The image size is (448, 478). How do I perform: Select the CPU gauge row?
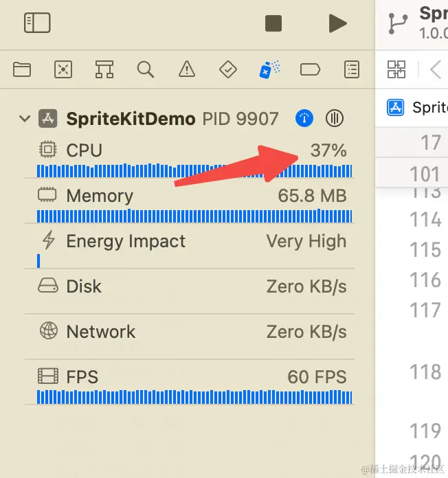click(192, 151)
